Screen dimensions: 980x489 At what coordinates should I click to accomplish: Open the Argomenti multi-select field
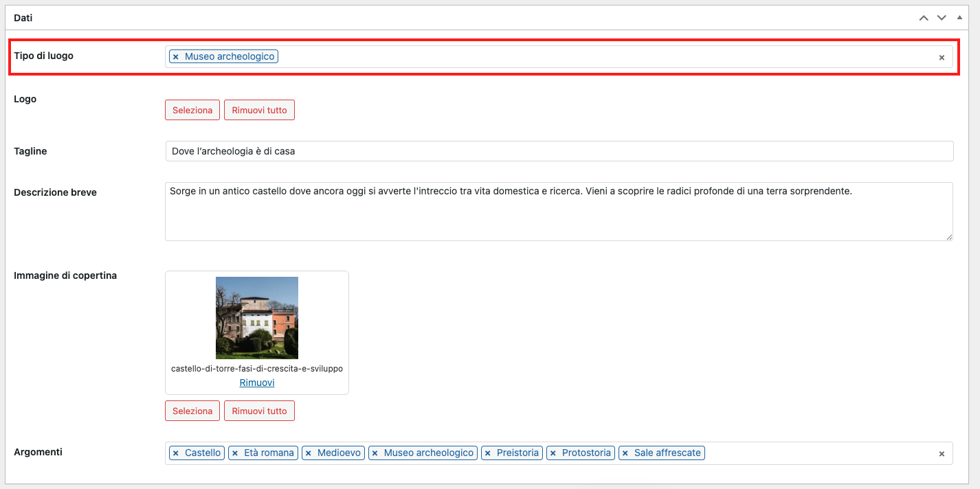559,453
